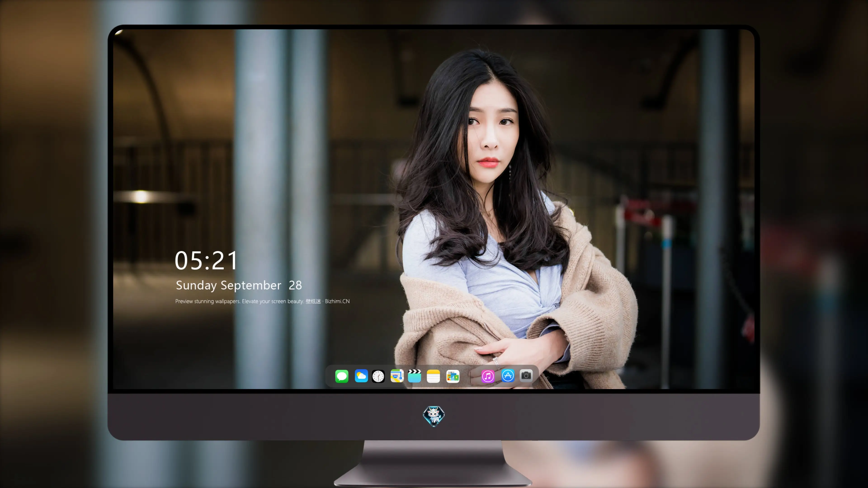Screen dimensions: 868x488
Task: Click the 'Preview stunning wallpapers' caption text
Action: [262, 301]
